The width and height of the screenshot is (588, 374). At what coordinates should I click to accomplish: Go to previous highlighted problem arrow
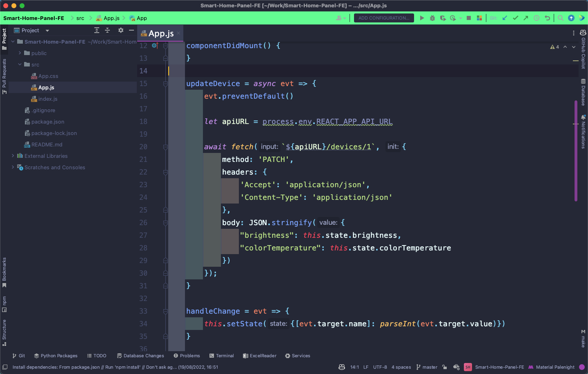(565, 47)
